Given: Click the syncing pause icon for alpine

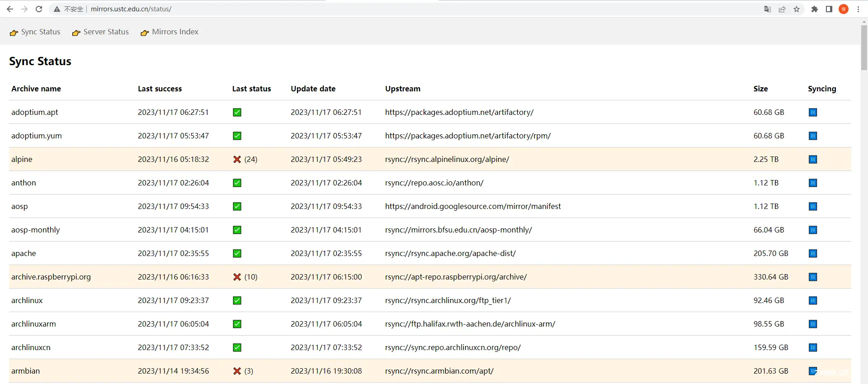Looking at the screenshot, I should (813, 159).
